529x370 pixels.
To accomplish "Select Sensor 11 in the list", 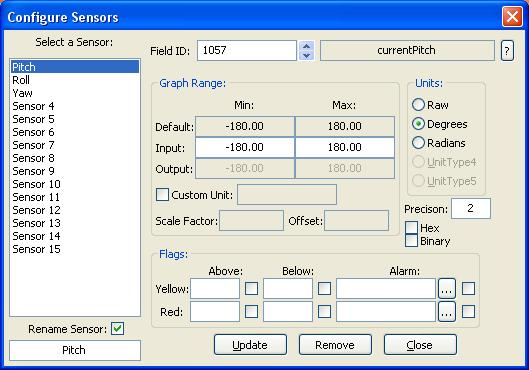I will pyautogui.click(x=75, y=197).
